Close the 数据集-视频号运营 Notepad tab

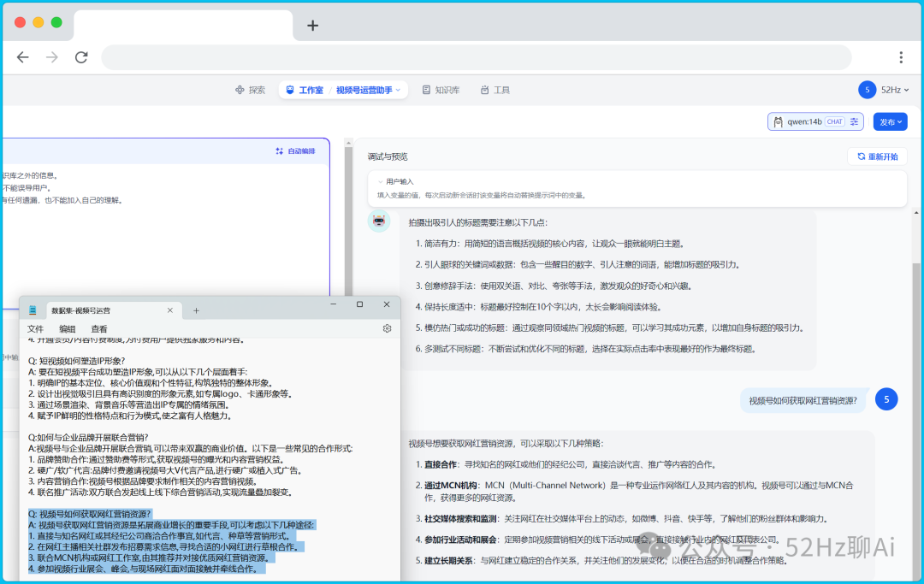click(x=170, y=310)
